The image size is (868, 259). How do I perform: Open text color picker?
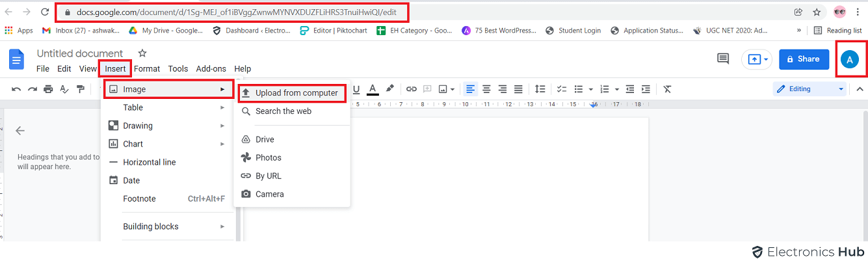373,89
